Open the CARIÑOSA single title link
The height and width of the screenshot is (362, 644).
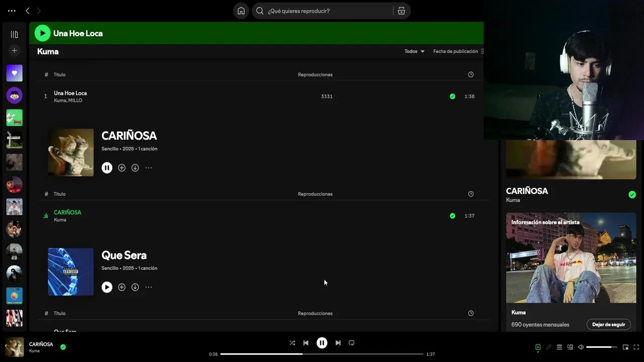tap(129, 136)
